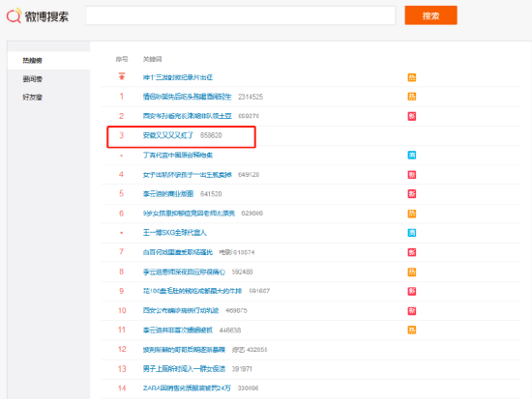The height and width of the screenshot is (401, 532).
Task: Click the orange 搜索 button
Action: (x=430, y=15)
